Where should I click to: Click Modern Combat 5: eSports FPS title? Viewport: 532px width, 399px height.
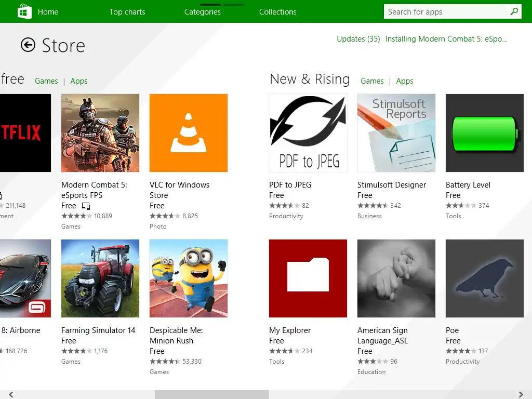[x=95, y=190]
